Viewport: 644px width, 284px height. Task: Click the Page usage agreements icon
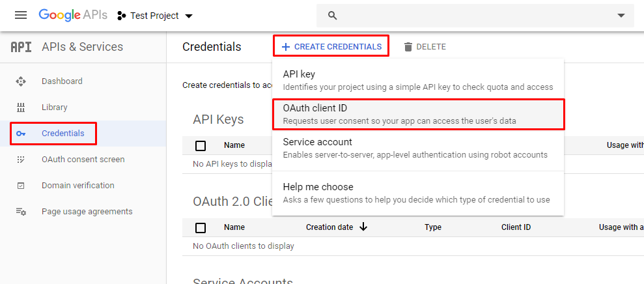click(21, 212)
